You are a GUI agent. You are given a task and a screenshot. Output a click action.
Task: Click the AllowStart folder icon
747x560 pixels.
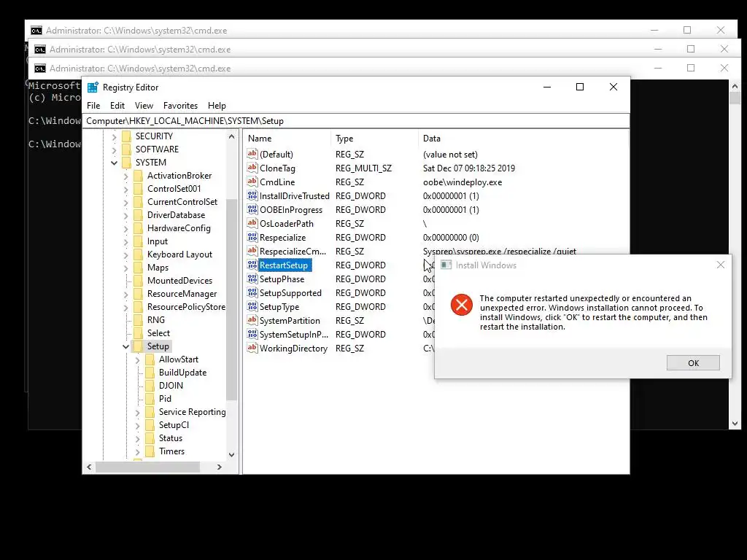pyautogui.click(x=150, y=359)
